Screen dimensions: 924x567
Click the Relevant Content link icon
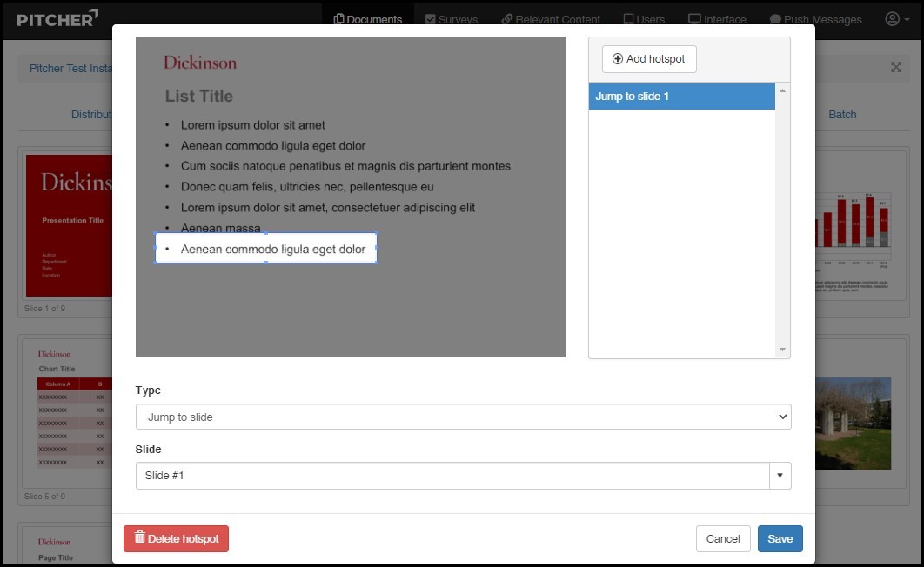[506, 19]
